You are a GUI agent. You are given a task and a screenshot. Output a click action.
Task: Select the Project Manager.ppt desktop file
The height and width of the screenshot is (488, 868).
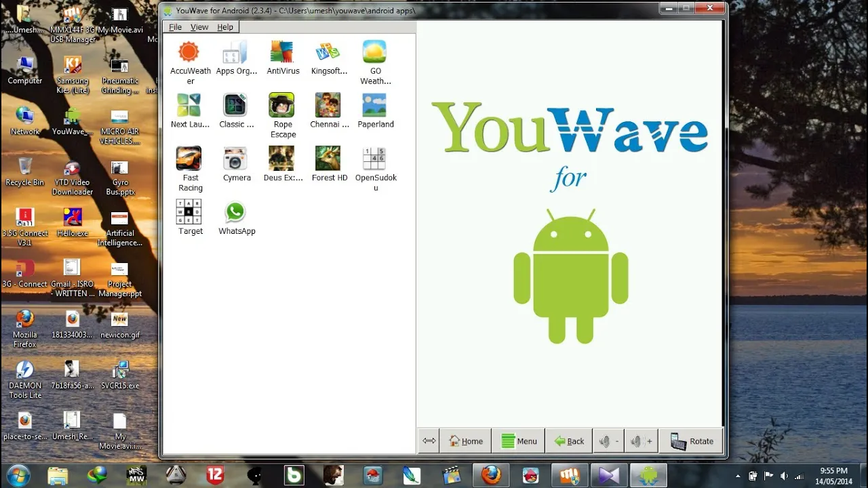click(120, 279)
